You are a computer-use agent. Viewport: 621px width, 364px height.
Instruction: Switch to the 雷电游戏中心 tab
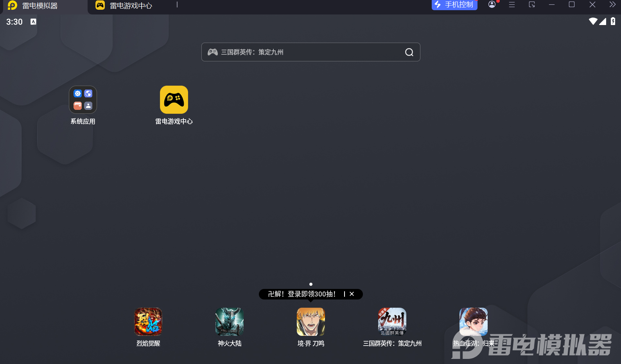point(131,6)
